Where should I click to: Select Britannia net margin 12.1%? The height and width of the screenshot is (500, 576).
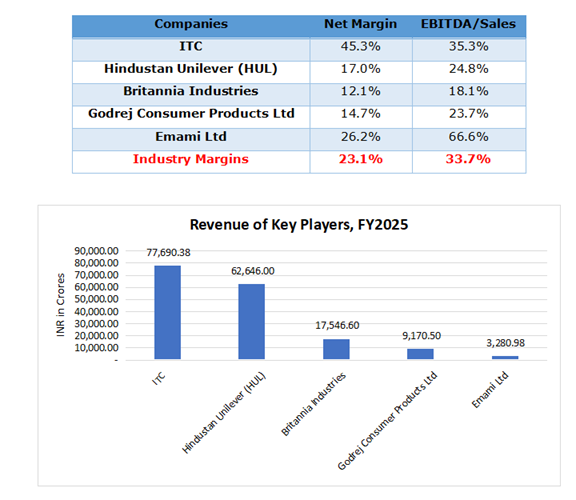(360, 91)
